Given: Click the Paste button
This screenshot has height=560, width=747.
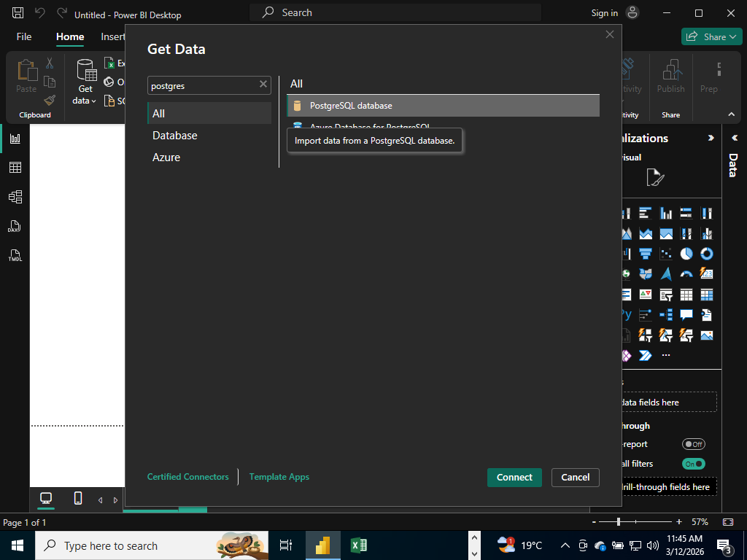Looking at the screenshot, I should (x=26, y=76).
